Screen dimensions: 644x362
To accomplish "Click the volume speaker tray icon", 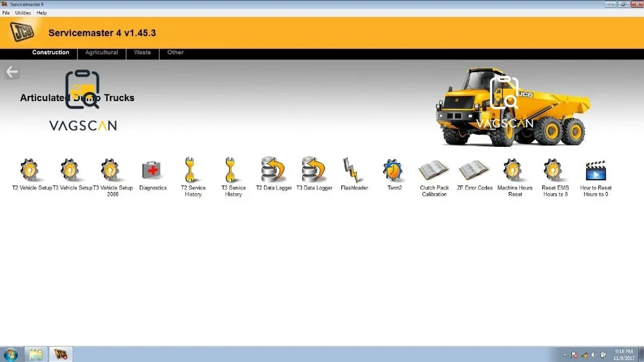I will [x=594, y=355].
